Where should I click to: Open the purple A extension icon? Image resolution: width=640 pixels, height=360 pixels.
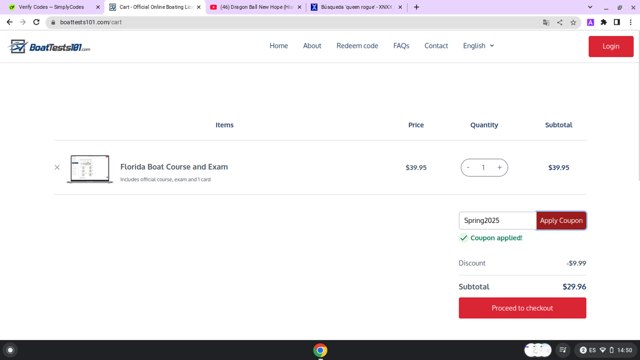point(590,22)
